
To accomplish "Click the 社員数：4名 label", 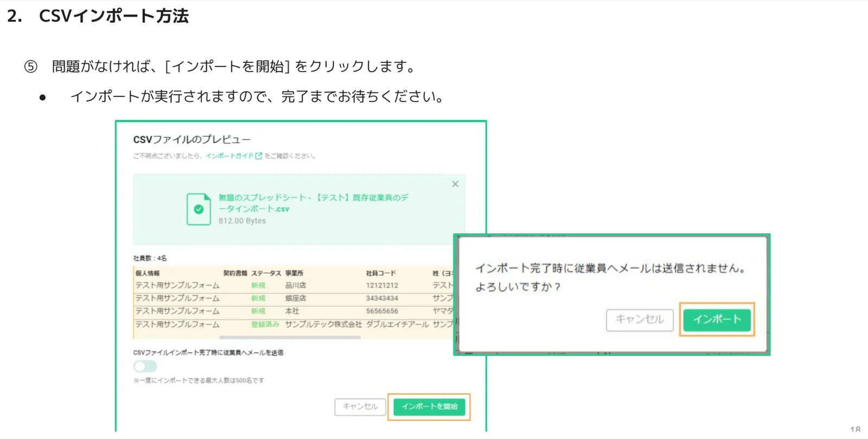I will coord(150,258).
